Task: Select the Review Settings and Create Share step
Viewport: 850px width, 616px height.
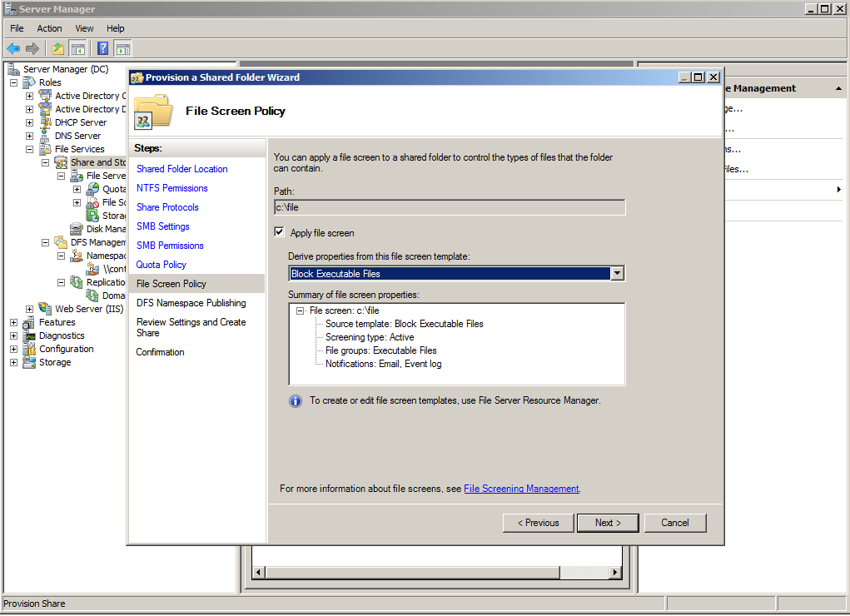Action: click(x=191, y=327)
